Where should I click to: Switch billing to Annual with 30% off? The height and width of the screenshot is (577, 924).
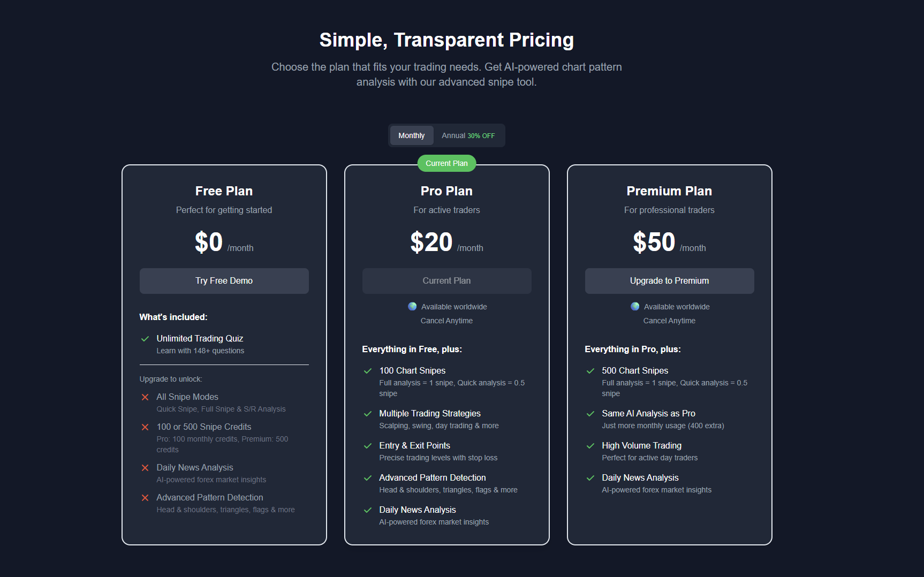(468, 135)
